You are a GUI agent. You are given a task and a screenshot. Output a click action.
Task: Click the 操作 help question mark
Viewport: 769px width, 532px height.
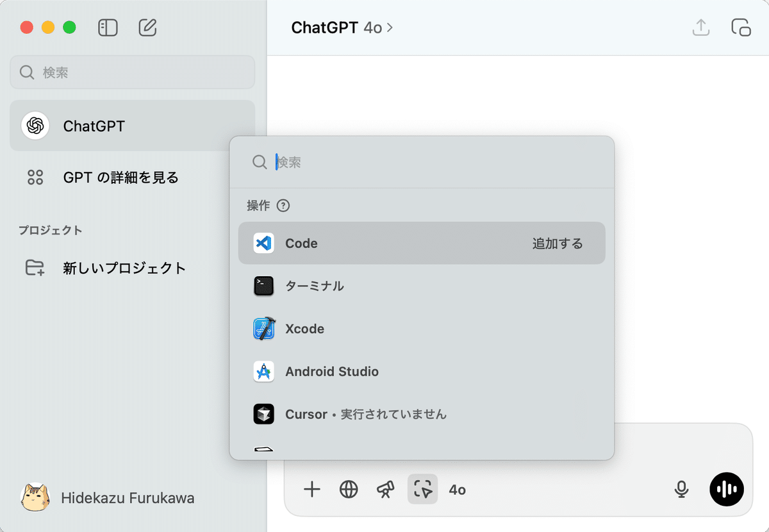point(283,205)
